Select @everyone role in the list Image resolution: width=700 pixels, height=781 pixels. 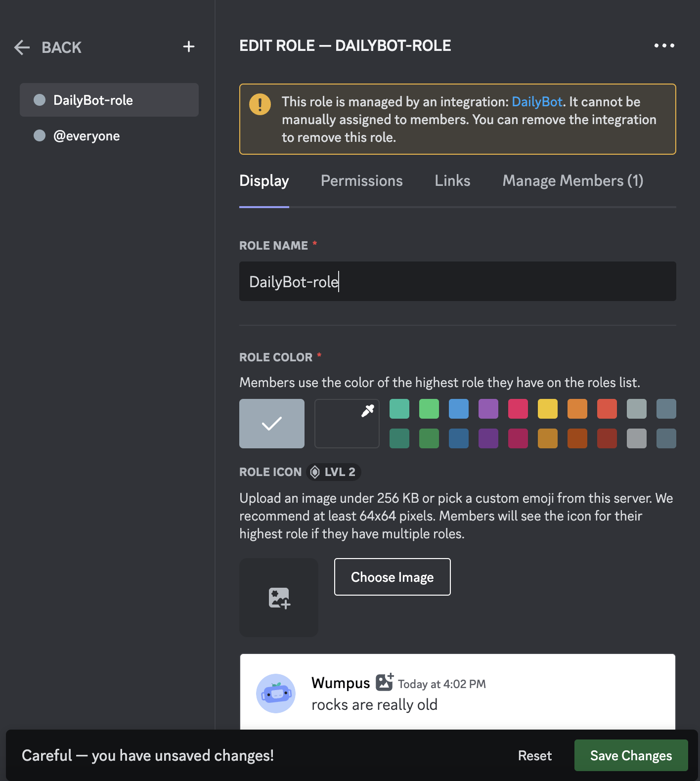[x=109, y=135]
